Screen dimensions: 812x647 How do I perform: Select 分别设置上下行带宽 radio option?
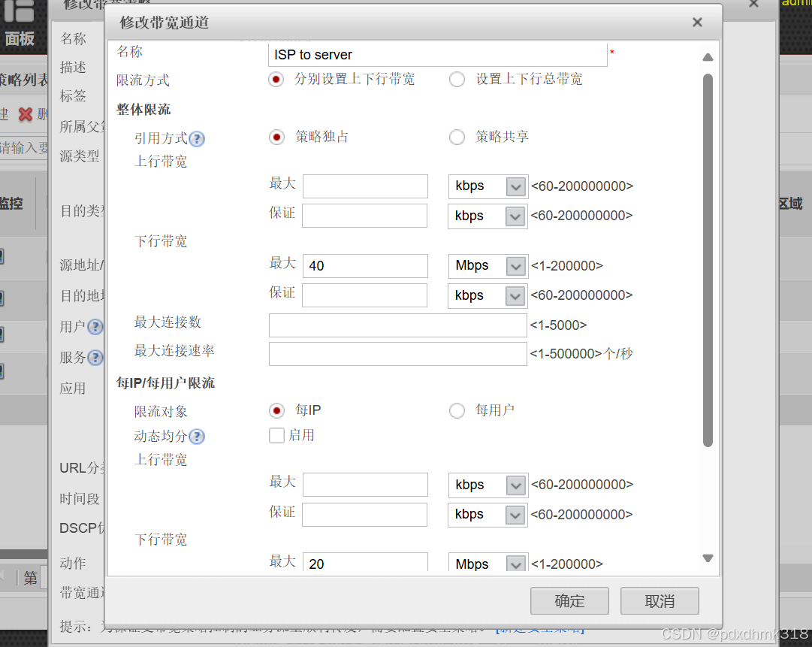276,79
